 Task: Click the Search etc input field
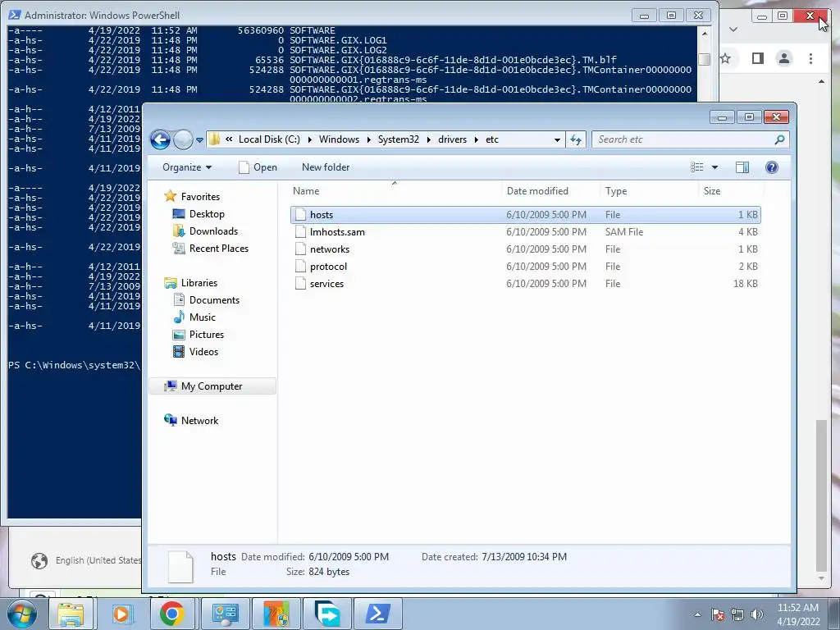pos(683,139)
